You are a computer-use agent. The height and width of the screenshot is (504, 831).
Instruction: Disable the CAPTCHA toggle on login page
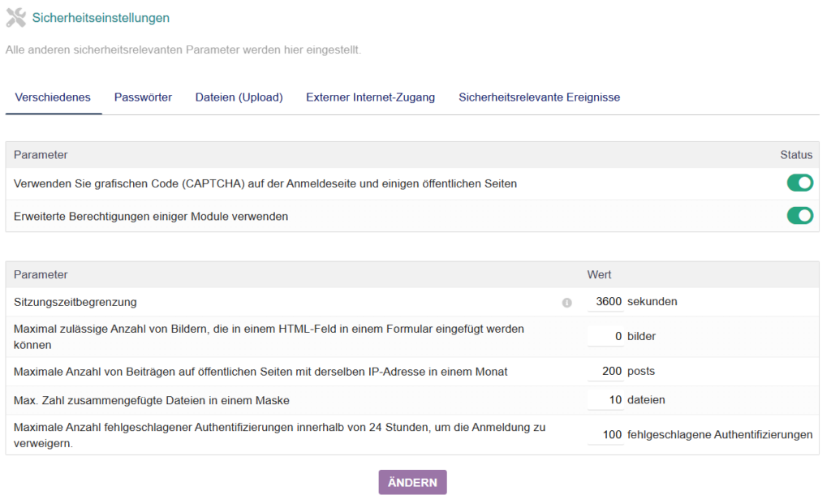click(x=799, y=183)
